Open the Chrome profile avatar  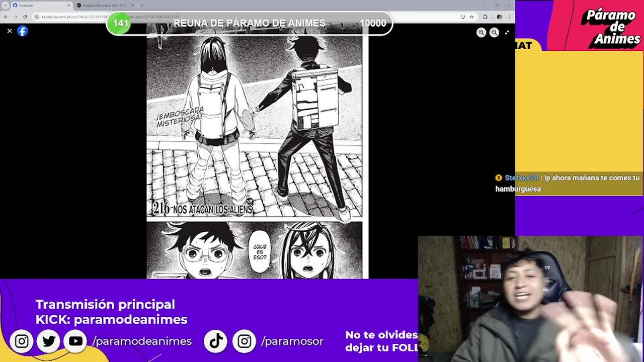tap(499, 17)
